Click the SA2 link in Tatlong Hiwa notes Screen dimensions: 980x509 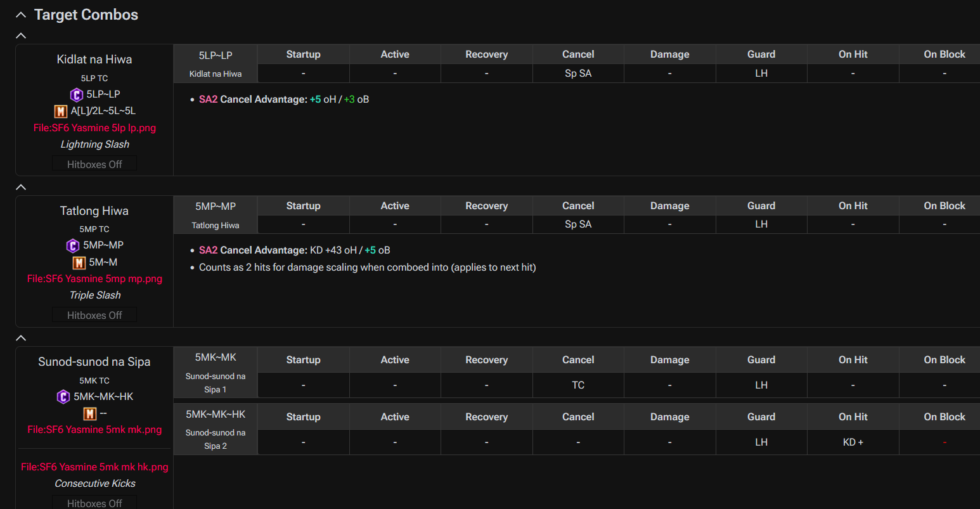click(209, 250)
